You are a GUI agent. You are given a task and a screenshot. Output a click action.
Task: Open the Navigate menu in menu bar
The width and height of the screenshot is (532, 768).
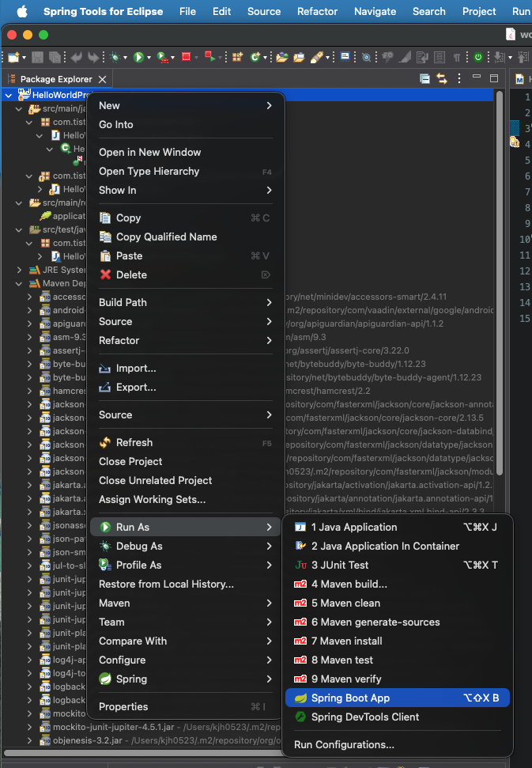pyautogui.click(x=375, y=11)
